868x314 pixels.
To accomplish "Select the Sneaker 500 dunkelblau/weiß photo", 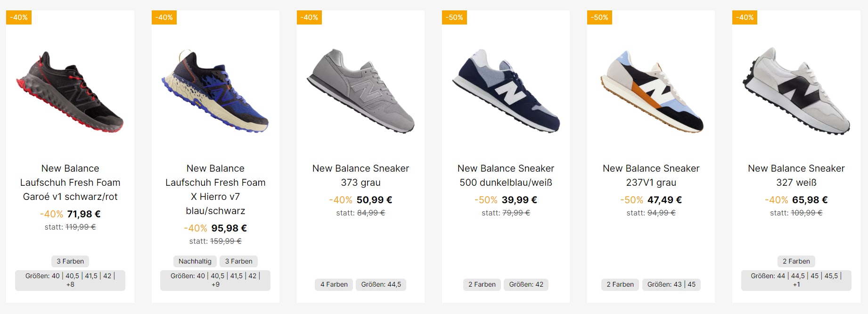I will click(505, 90).
